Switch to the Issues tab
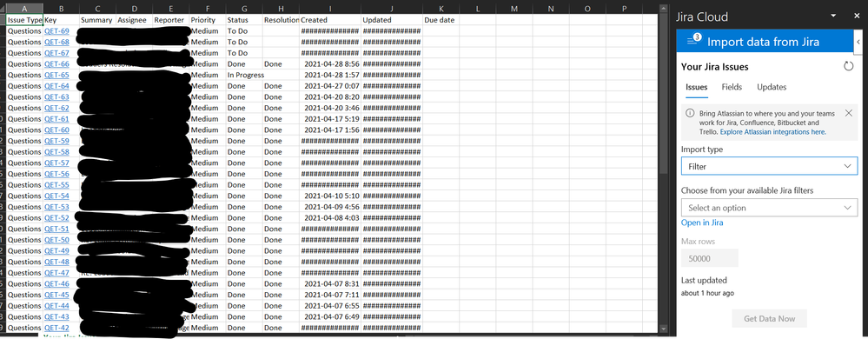This screenshot has width=868, height=339. click(x=696, y=87)
